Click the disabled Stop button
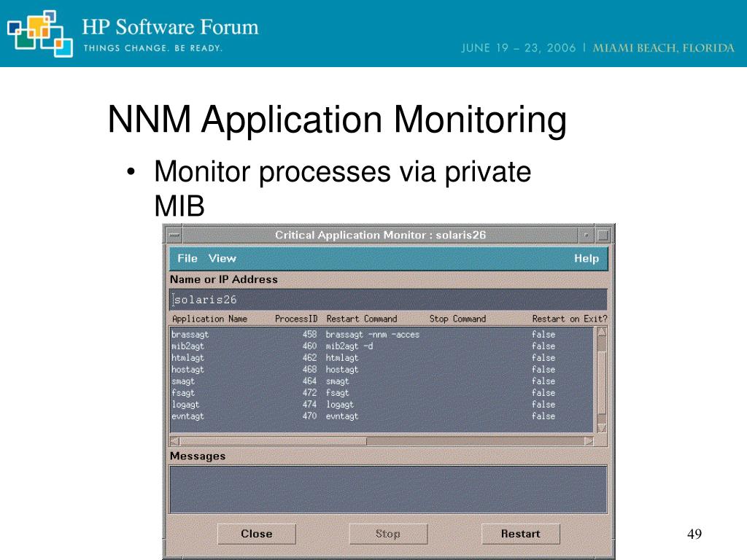747x560 pixels. pyautogui.click(x=388, y=534)
